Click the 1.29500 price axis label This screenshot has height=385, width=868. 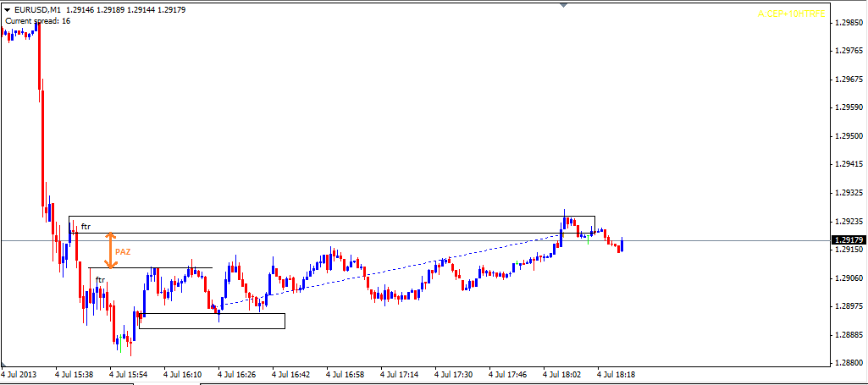848,136
